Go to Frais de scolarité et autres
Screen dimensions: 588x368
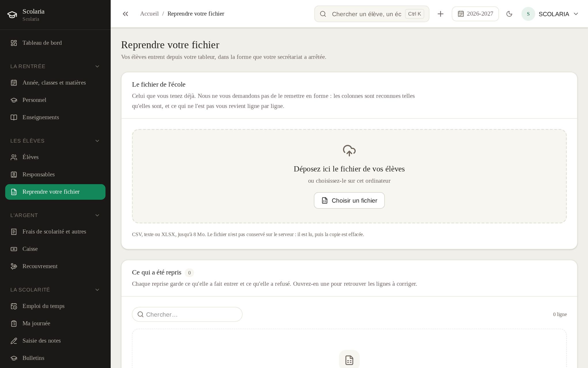pyautogui.click(x=55, y=232)
